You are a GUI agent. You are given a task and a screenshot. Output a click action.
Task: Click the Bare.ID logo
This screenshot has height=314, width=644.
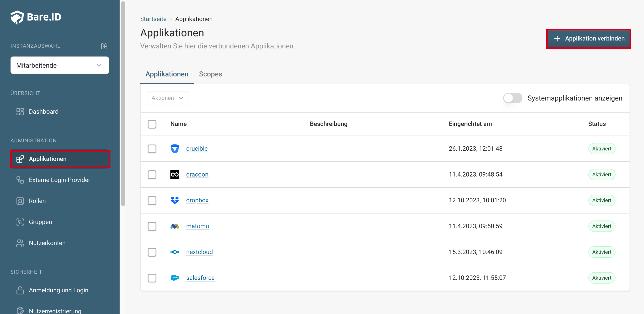point(36,17)
